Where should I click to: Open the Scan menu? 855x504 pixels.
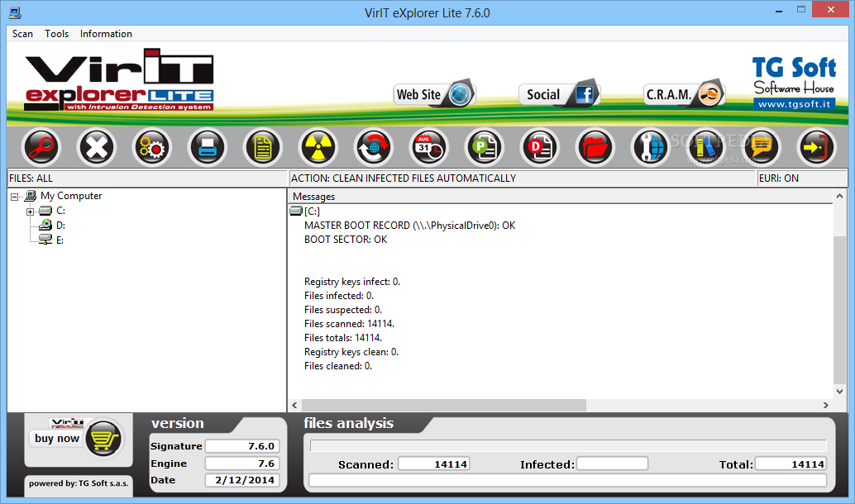pyautogui.click(x=22, y=34)
